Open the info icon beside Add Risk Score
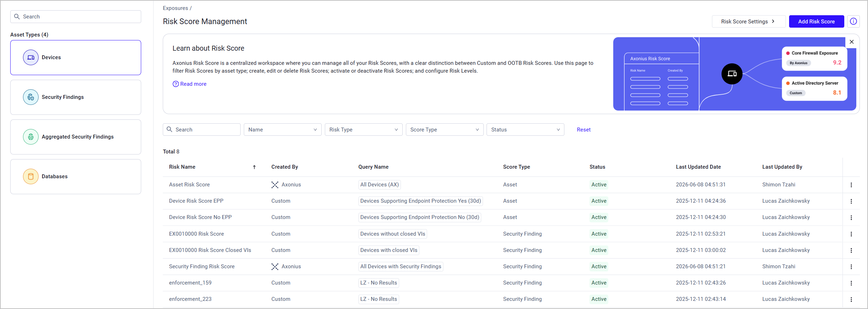 [853, 21]
